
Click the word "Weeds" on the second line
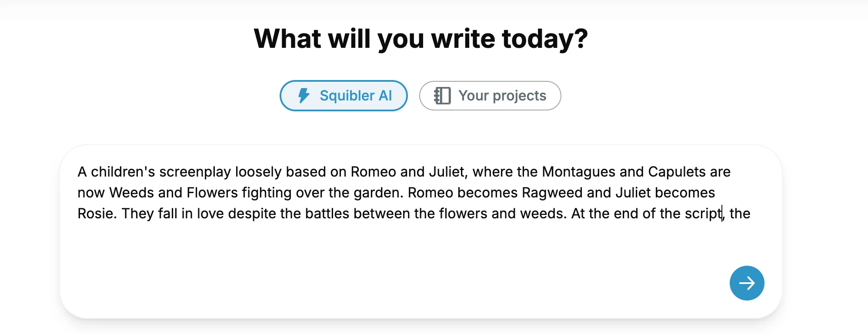coord(131,193)
